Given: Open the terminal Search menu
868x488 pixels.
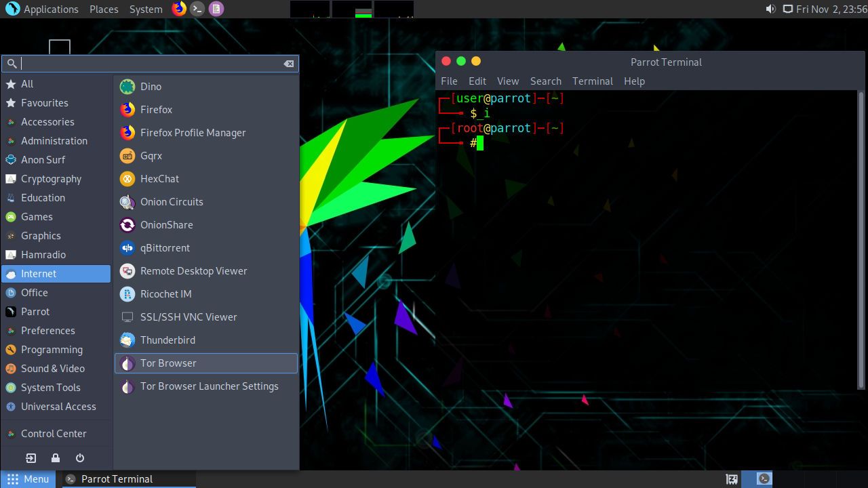Looking at the screenshot, I should 546,81.
